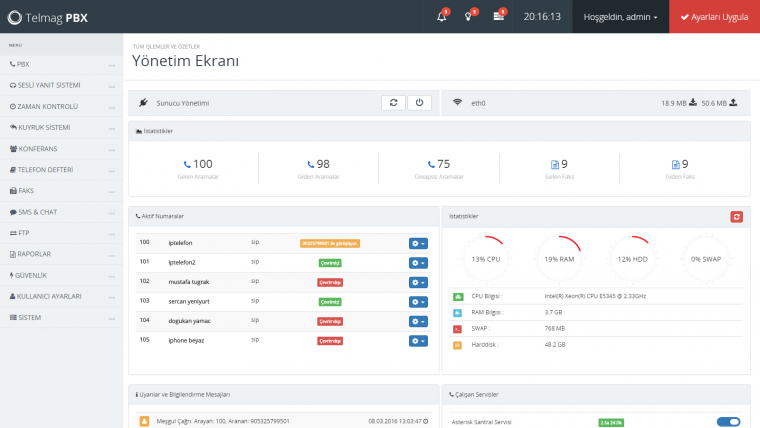This screenshot has width=760, height=428.
Task: Click the plug icon beside Sunucu Yönetimi
Action: pyautogui.click(x=143, y=103)
